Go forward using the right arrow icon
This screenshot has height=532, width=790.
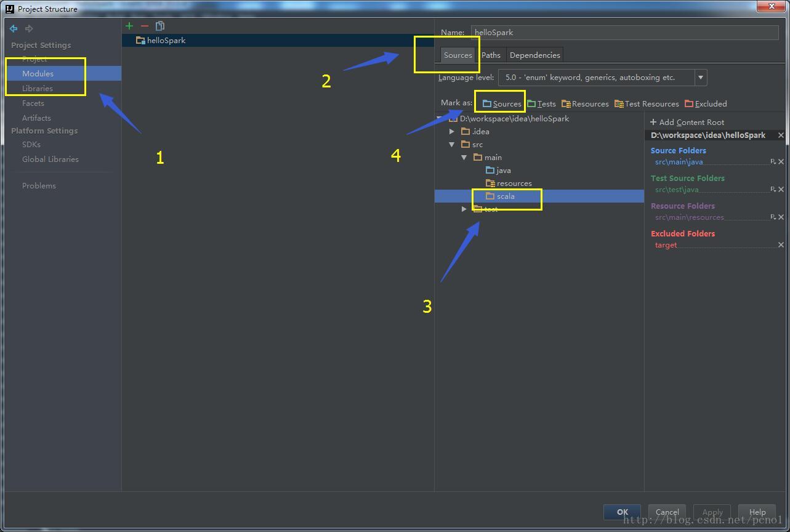click(x=29, y=28)
